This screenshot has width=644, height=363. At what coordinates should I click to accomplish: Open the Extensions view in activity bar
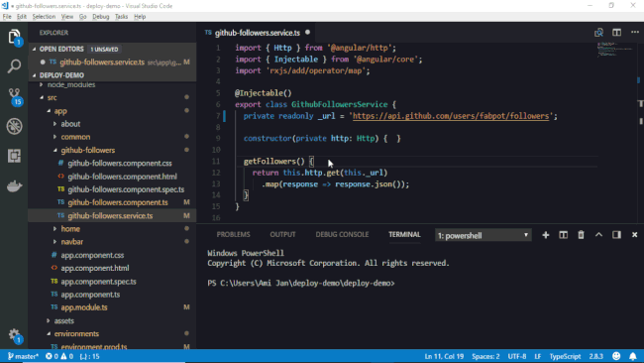click(15, 156)
